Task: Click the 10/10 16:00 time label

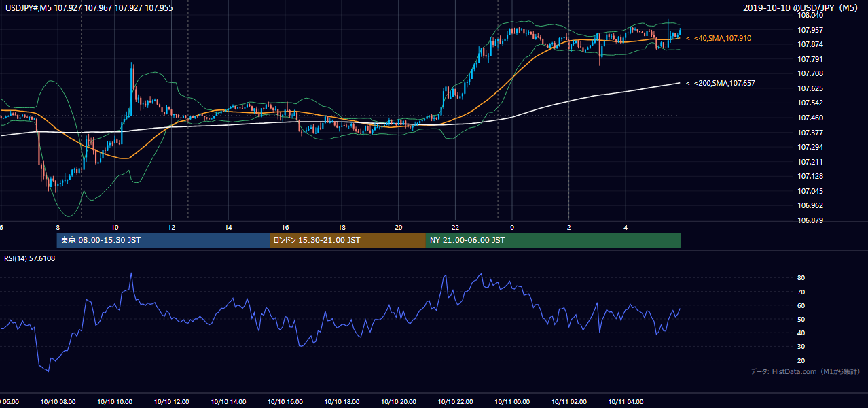Action: pos(285,401)
